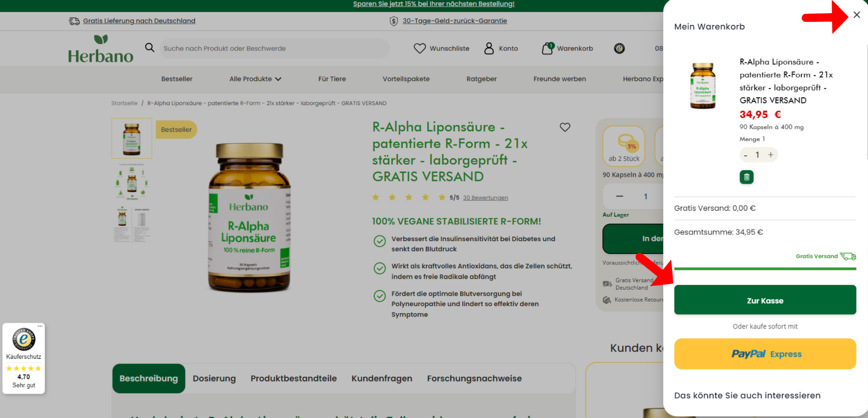
Task: Buy instantly with PayPal Express
Action: [x=764, y=354]
